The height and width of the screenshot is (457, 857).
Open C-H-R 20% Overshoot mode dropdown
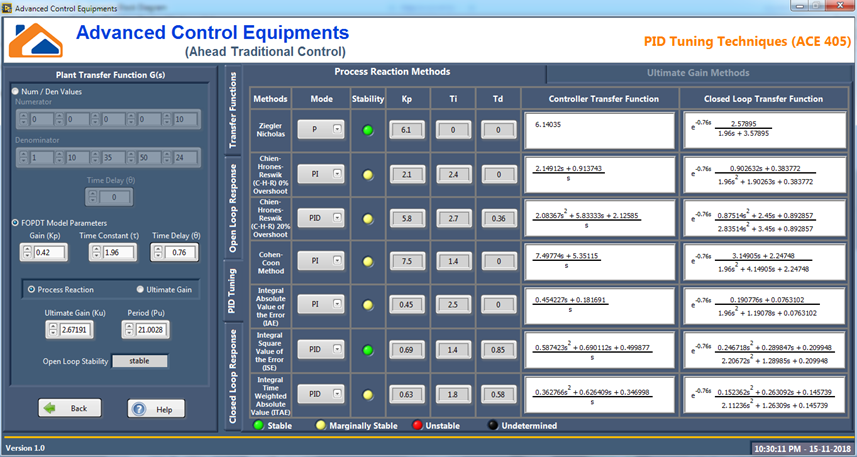[x=321, y=218]
